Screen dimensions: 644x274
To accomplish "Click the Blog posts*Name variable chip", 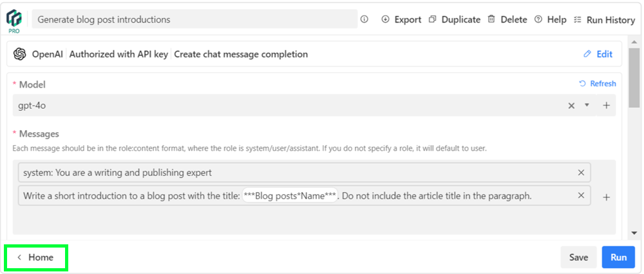I will (290, 196).
